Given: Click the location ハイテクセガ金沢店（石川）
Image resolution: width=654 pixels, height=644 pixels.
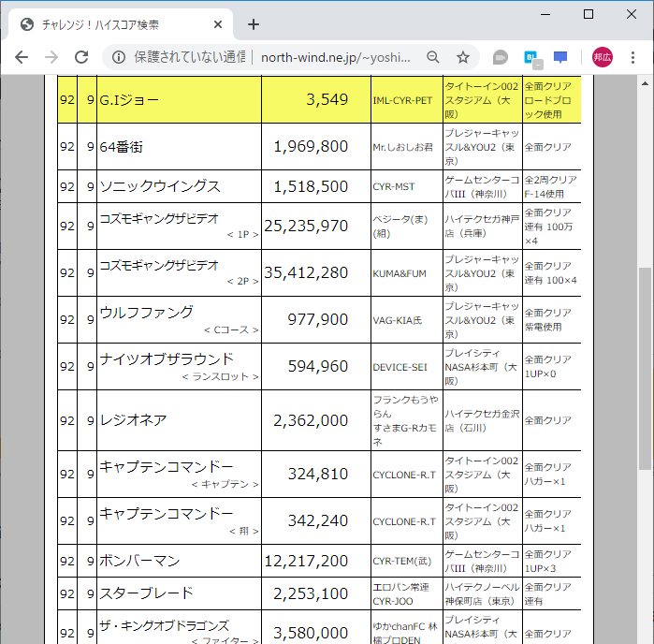Looking at the screenshot, I should coord(482,420).
